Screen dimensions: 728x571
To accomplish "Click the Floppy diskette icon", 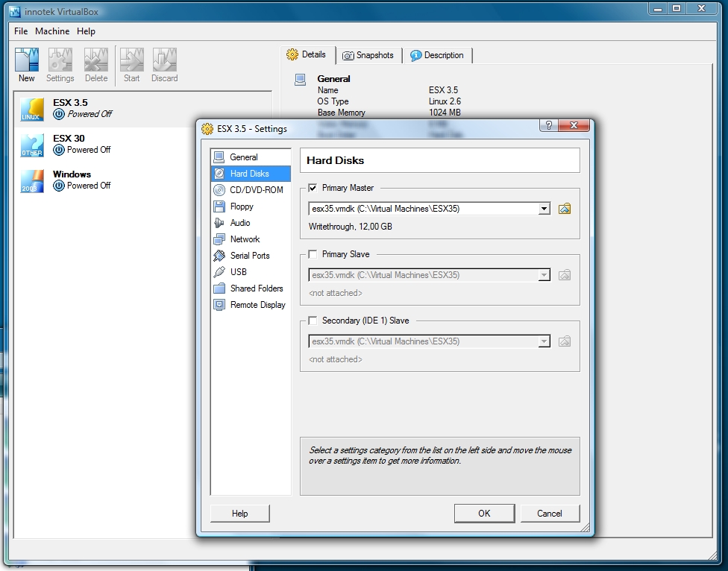I will (219, 206).
